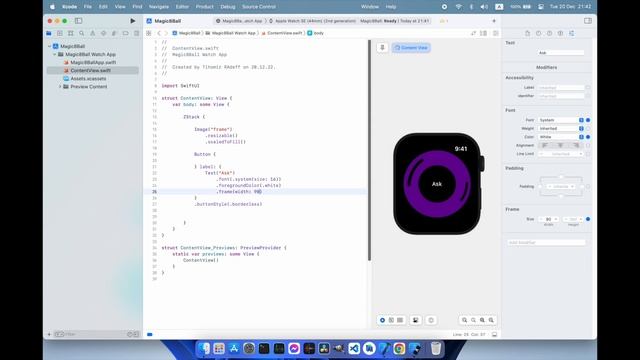Screen dimensions: 640x360
Task: Open the File inspector tab icon
Action: click(527, 33)
